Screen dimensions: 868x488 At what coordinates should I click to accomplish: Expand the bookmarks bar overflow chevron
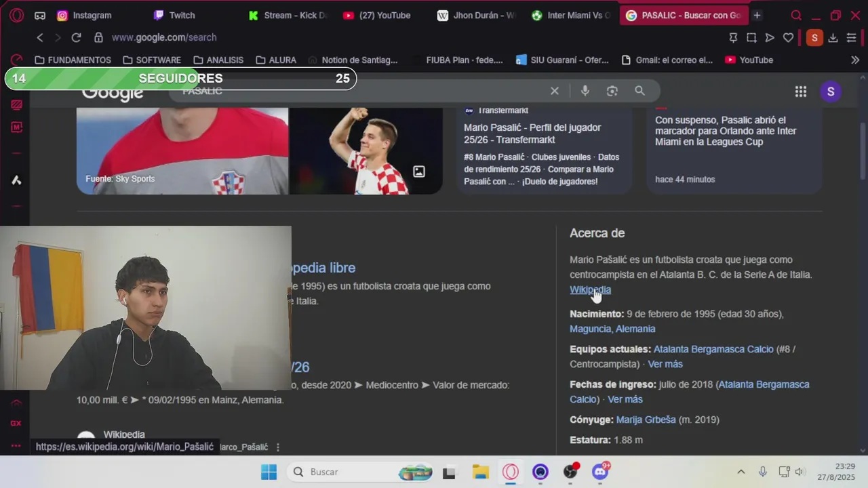[x=855, y=60]
